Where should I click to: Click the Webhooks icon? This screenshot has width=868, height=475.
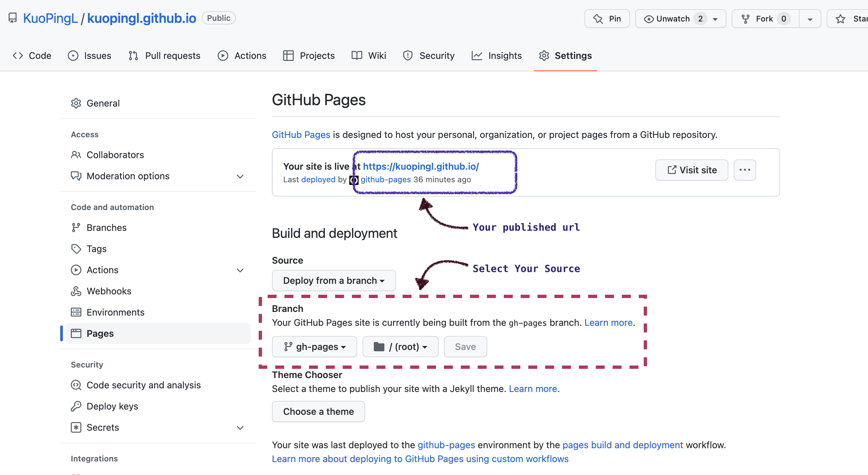coord(76,291)
